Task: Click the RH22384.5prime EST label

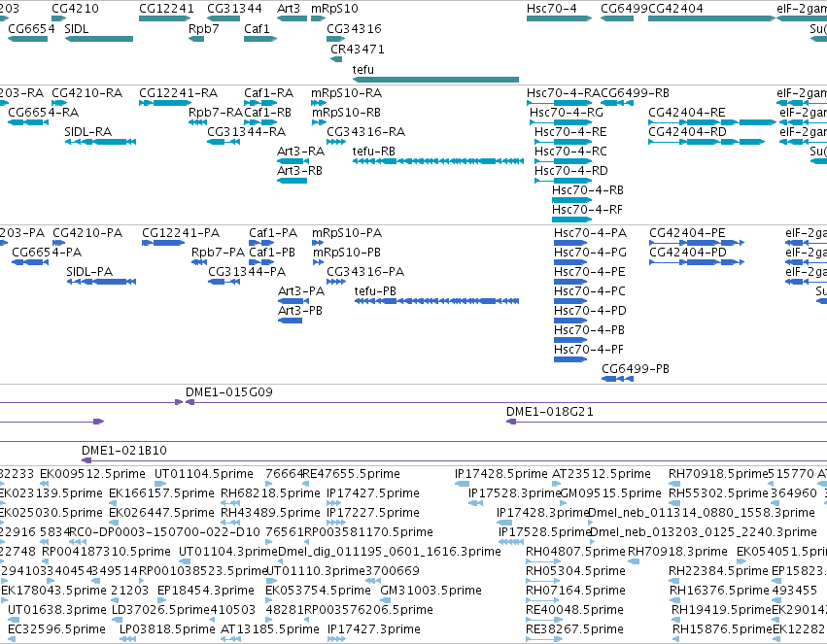Action: tap(718, 571)
